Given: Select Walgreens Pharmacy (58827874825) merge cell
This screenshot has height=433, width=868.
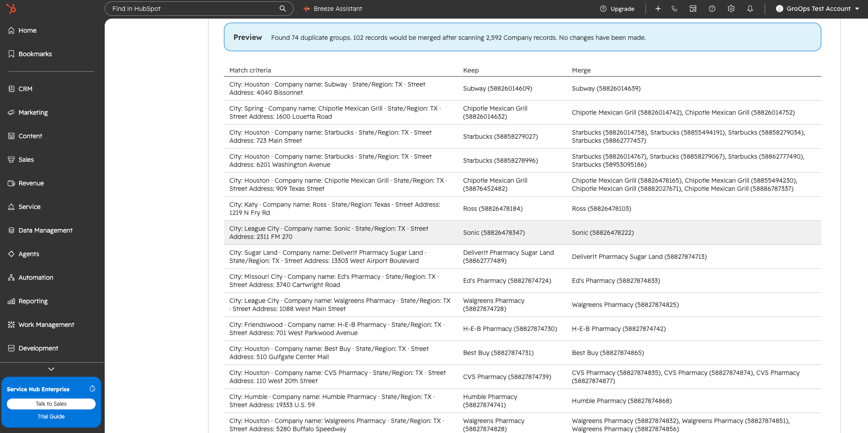Looking at the screenshot, I should [x=625, y=305].
